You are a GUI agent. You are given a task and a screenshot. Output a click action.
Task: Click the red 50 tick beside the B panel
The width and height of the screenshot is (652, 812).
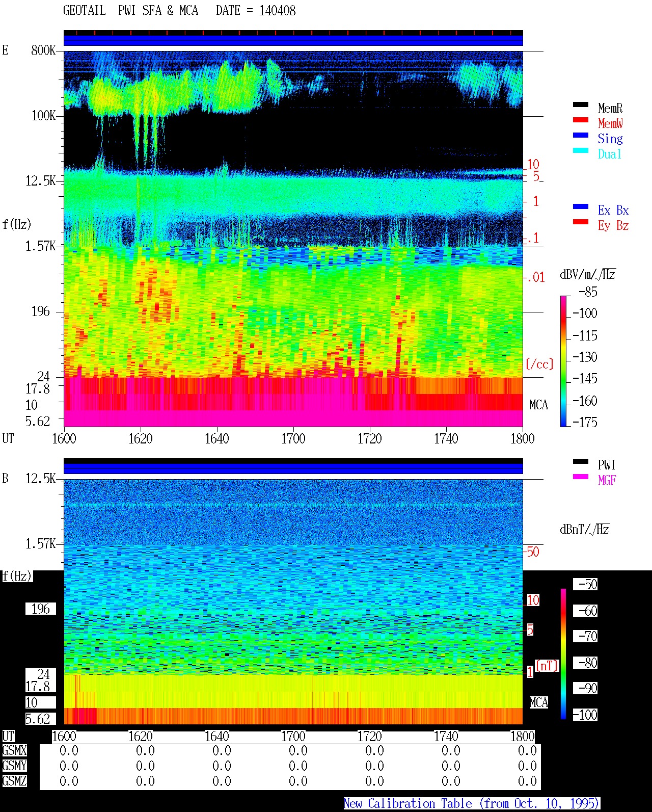pyautogui.click(x=533, y=552)
